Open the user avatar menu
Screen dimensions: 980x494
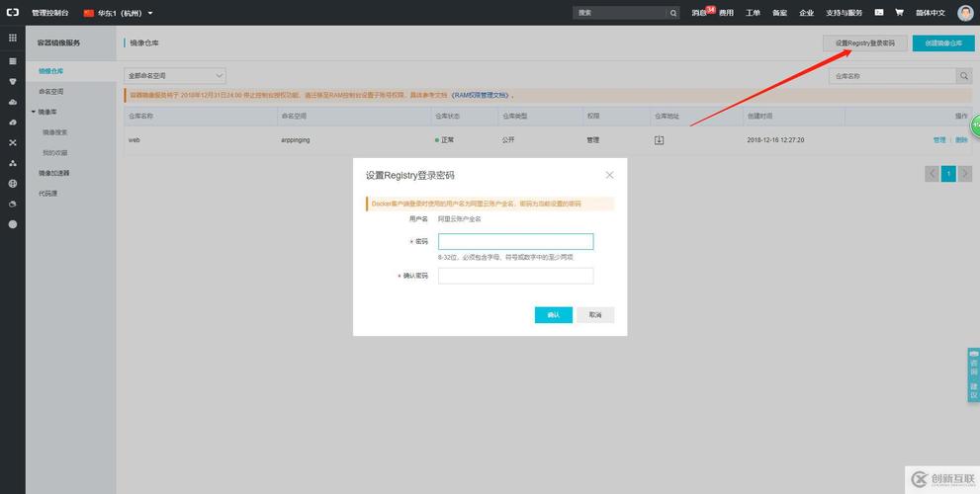[x=965, y=13]
